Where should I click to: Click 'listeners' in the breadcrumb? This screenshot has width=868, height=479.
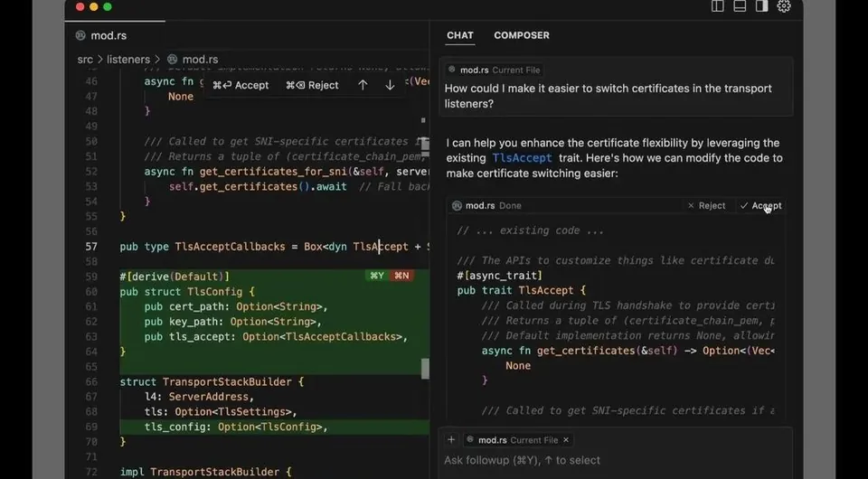pyautogui.click(x=128, y=59)
